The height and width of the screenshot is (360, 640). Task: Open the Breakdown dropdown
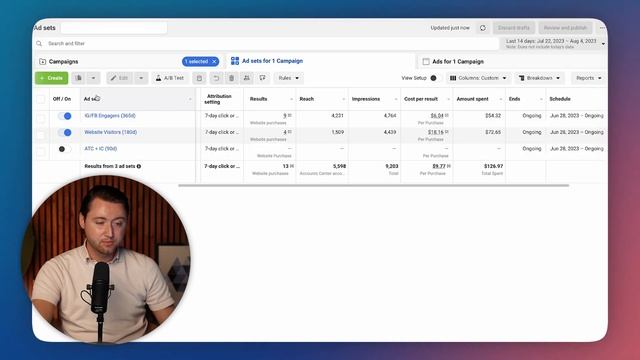click(539, 78)
